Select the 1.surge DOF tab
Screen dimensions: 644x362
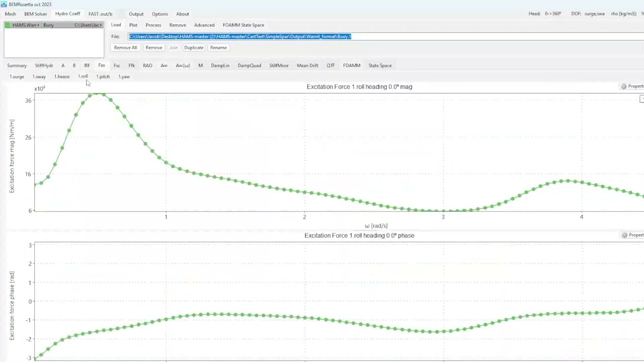click(17, 77)
